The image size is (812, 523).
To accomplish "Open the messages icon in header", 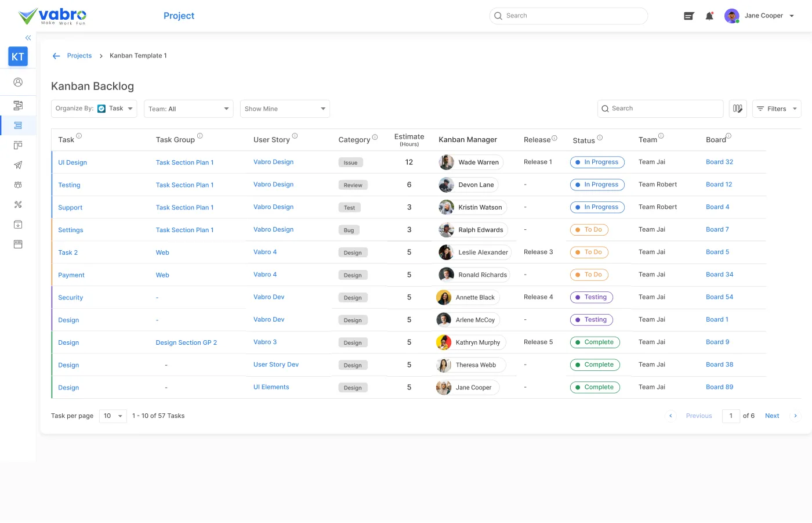I will click(x=688, y=16).
